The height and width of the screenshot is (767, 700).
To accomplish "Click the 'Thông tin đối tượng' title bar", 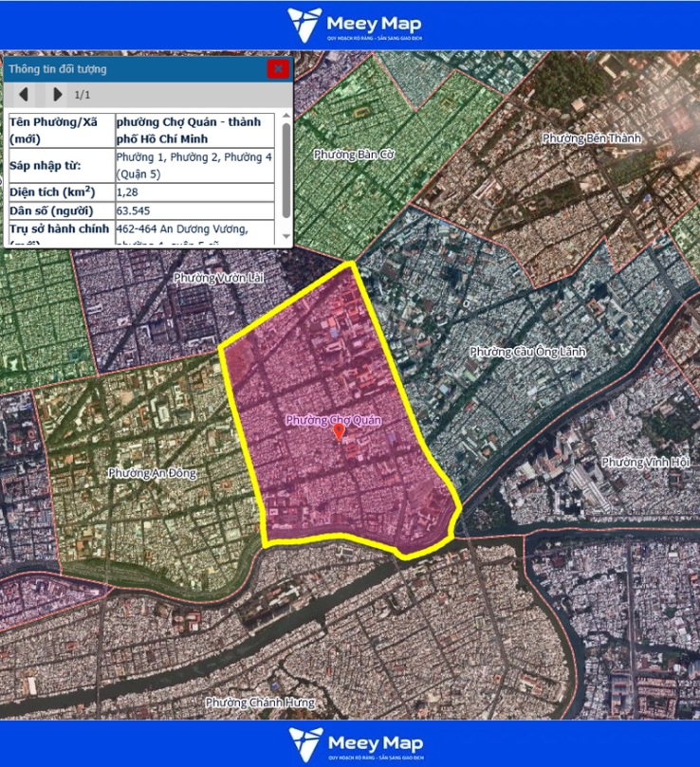I will pyautogui.click(x=133, y=69).
